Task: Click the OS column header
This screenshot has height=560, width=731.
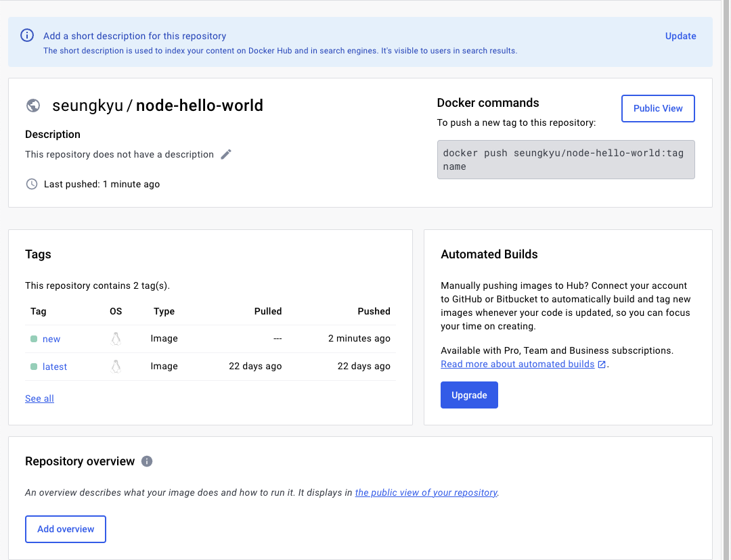Action: (x=116, y=311)
